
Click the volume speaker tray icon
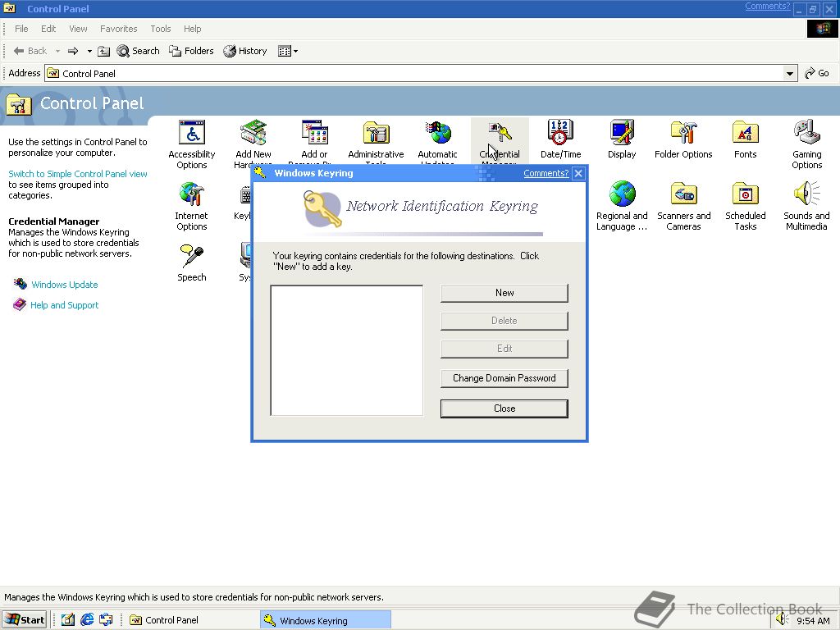(x=783, y=620)
